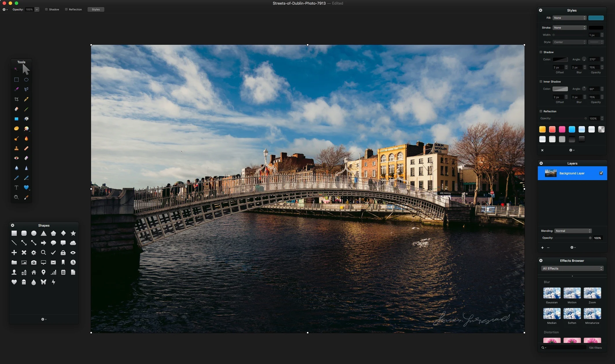Click the Styles button in toolbar
The height and width of the screenshot is (364, 615).
click(x=96, y=10)
